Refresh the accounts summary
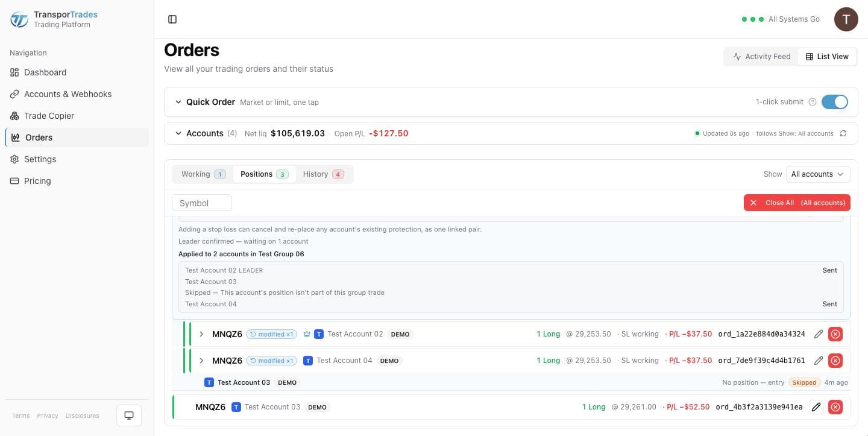Viewport: 868px width, 436px height. 843,133
